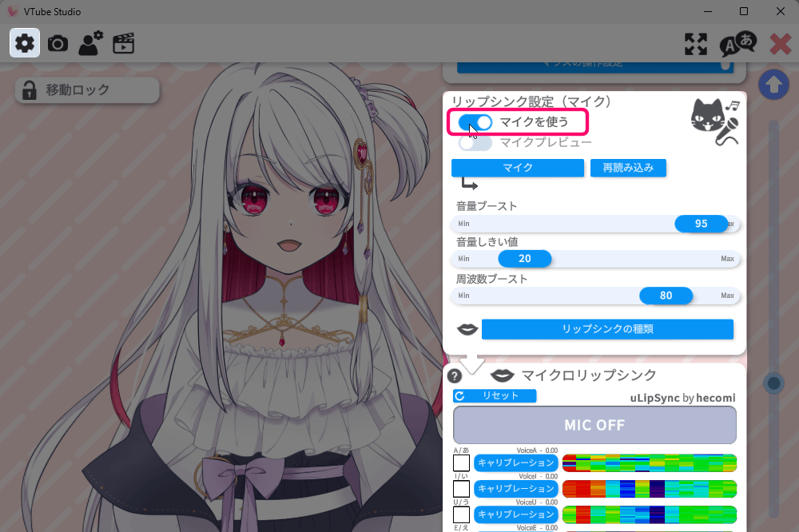Open the VTS model settings tab

pos(90,43)
